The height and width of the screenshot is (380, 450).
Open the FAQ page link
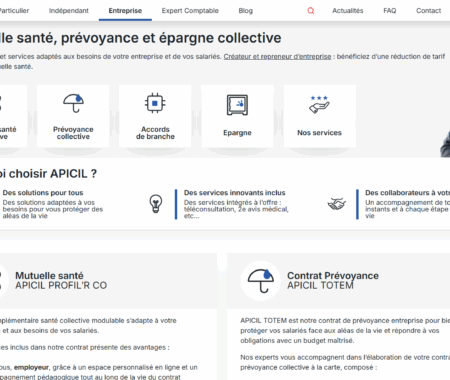click(x=390, y=11)
